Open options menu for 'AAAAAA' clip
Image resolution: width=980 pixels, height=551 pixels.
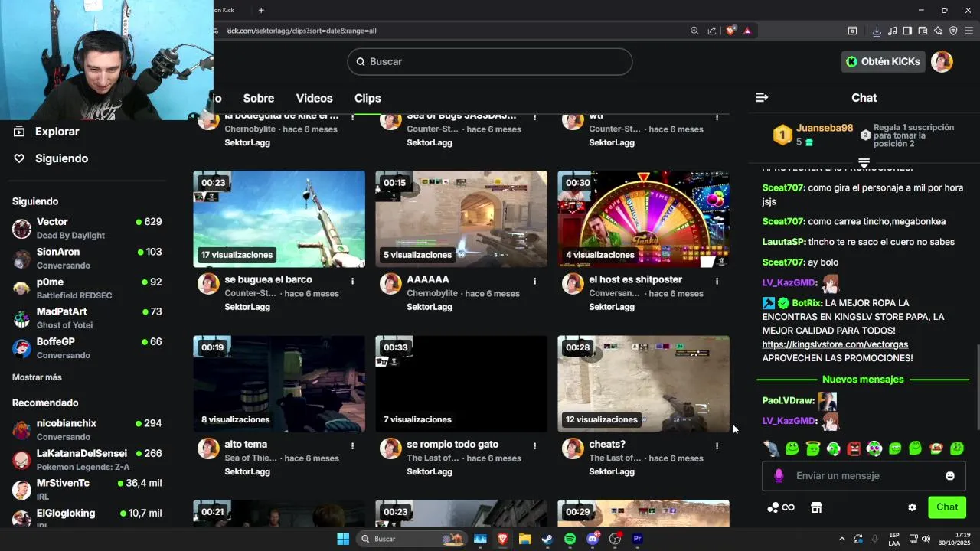click(534, 281)
